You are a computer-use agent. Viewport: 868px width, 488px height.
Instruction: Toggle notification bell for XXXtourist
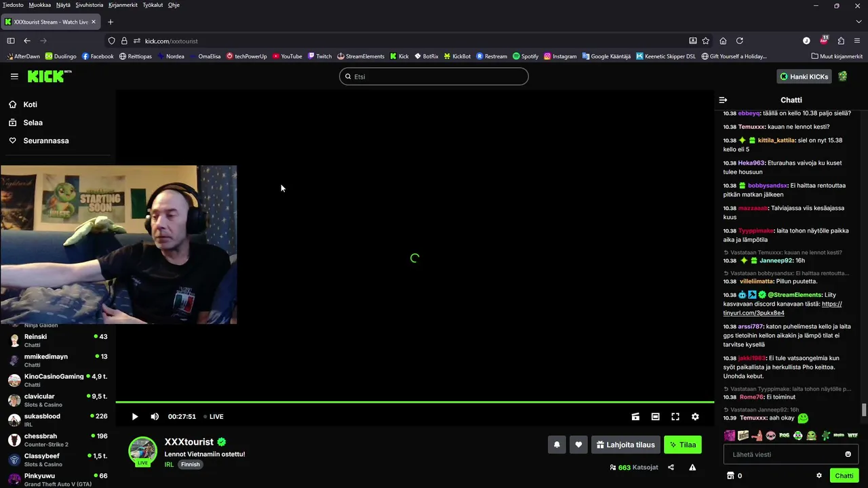click(x=557, y=445)
